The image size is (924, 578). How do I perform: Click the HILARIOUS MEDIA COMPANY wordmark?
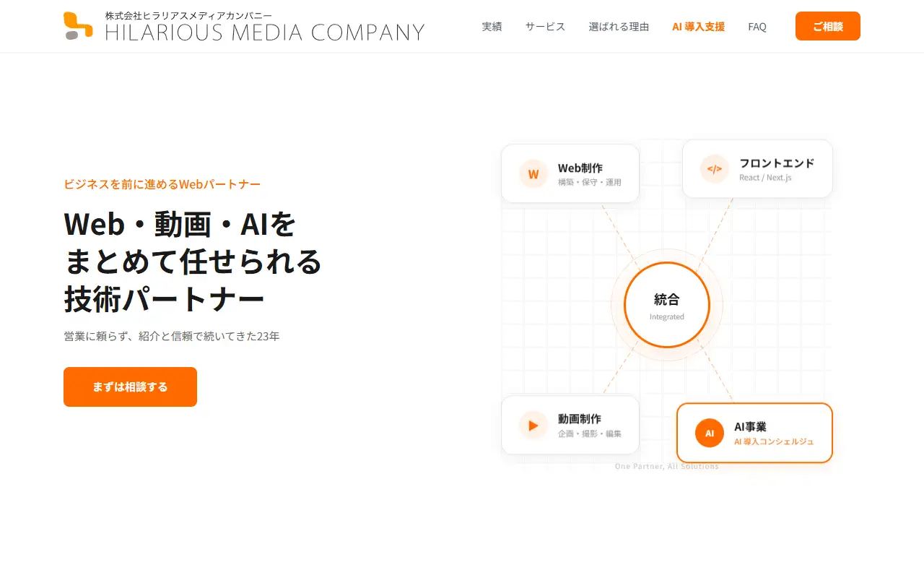[x=265, y=32]
